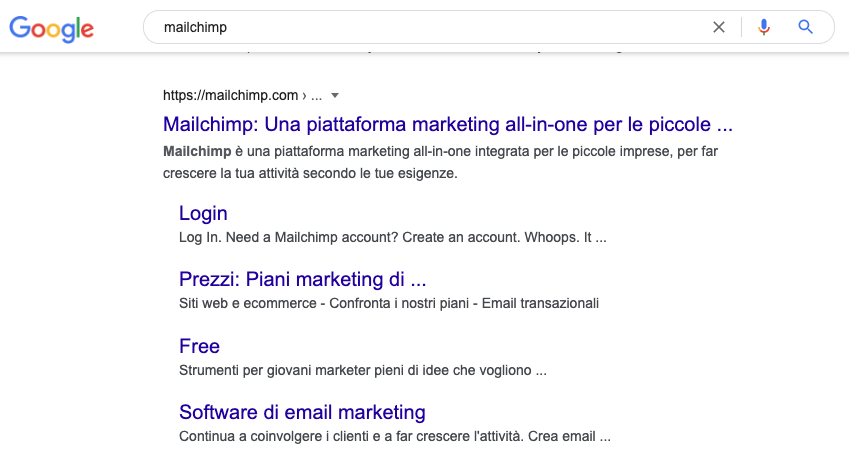Screen dimensions: 849x457
Task: Click the Google logo
Action: point(51,28)
